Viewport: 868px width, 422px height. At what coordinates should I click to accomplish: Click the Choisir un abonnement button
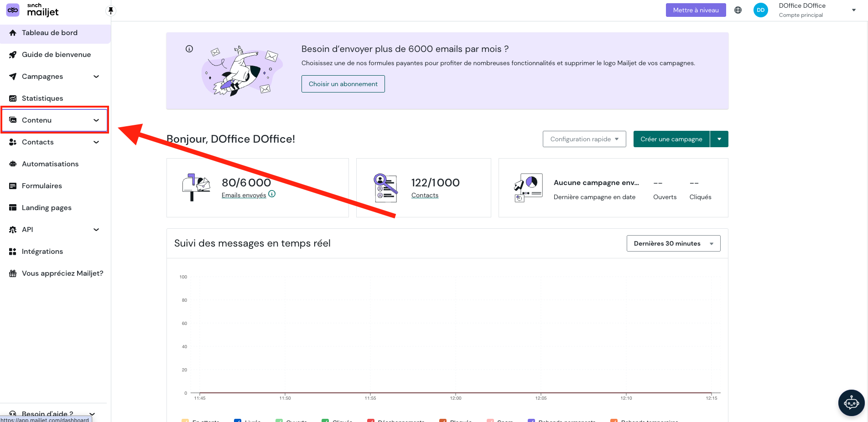click(343, 83)
